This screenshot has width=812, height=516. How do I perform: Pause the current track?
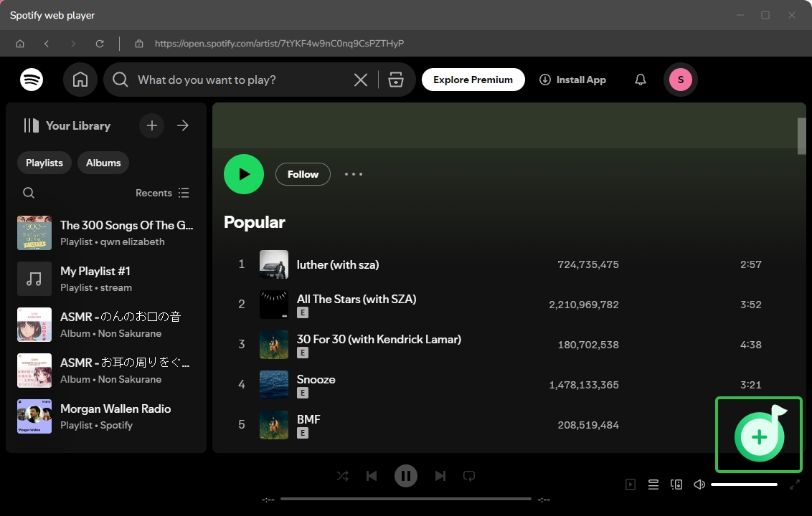click(x=406, y=475)
